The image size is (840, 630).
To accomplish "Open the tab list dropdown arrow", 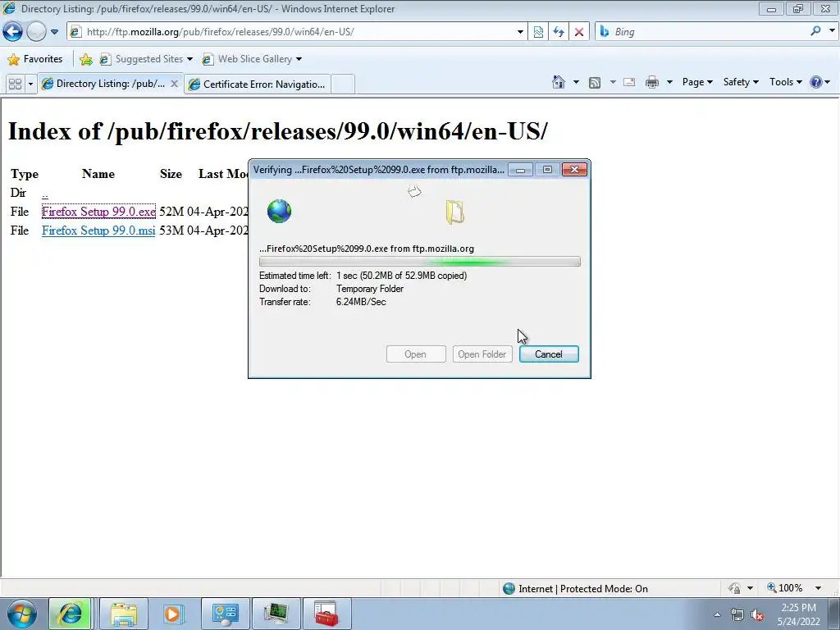I will coord(30,84).
